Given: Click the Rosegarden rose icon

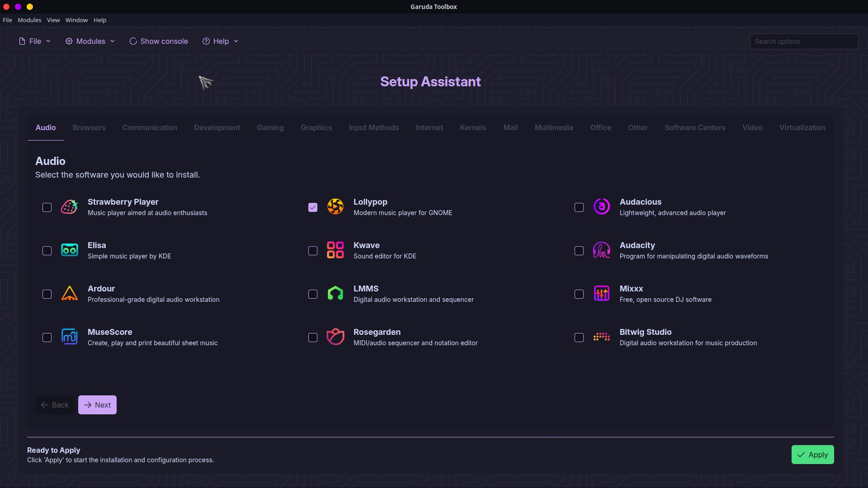Looking at the screenshot, I should tap(335, 337).
